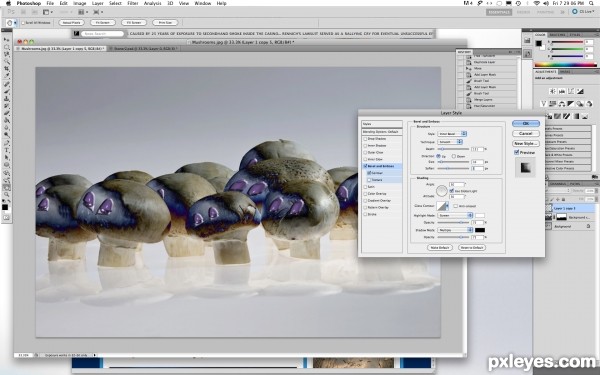This screenshot has height=375, width=600.
Task: Click the Black & White adjustment icon
Action: (571, 104)
